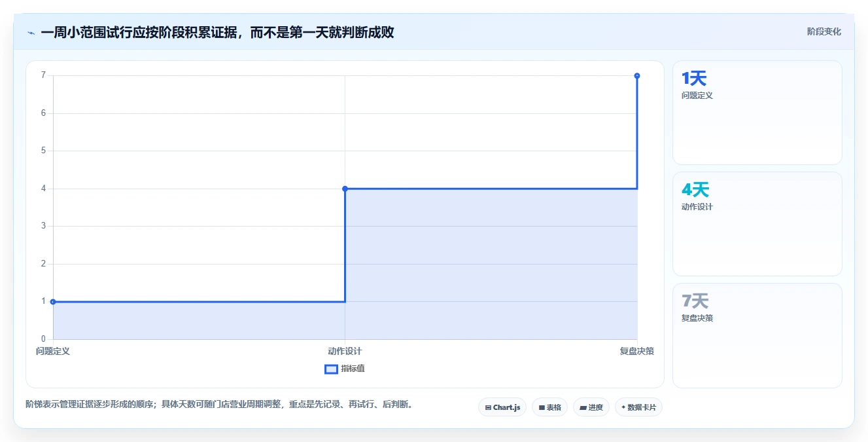868x442 pixels.
Task: Open the 4天 动作设计 card
Action: (x=757, y=224)
